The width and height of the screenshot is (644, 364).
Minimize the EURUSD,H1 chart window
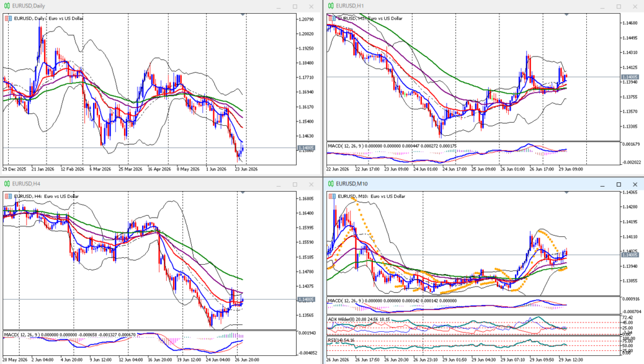pos(602,6)
